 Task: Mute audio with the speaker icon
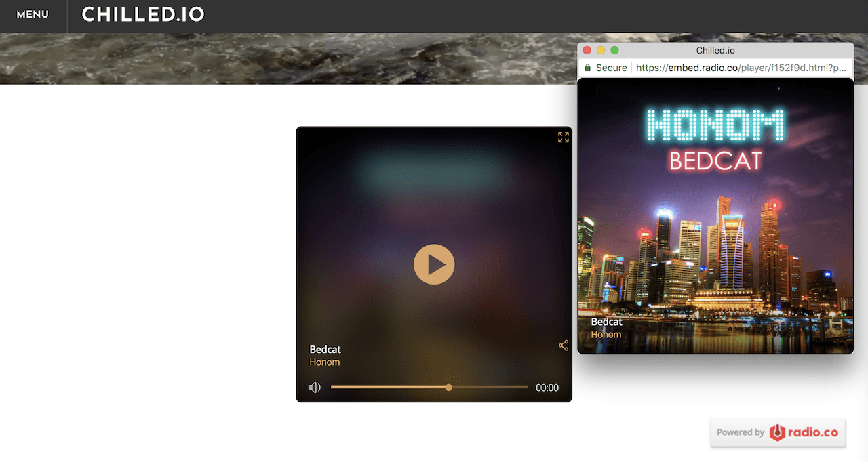pyautogui.click(x=315, y=387)
